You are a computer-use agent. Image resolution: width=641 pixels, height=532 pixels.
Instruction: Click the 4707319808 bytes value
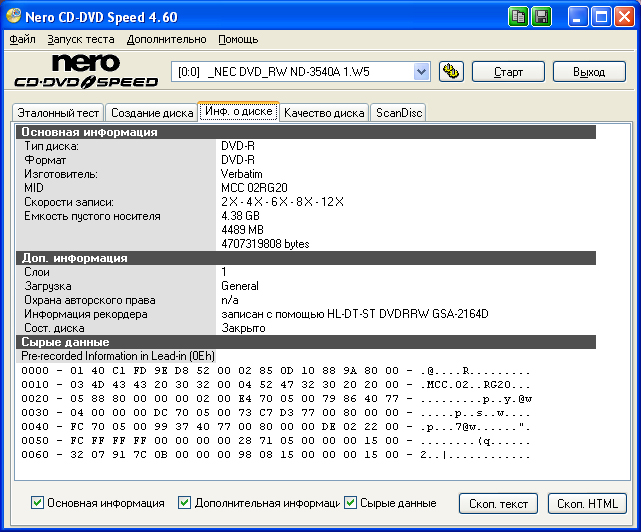point(265,244)
